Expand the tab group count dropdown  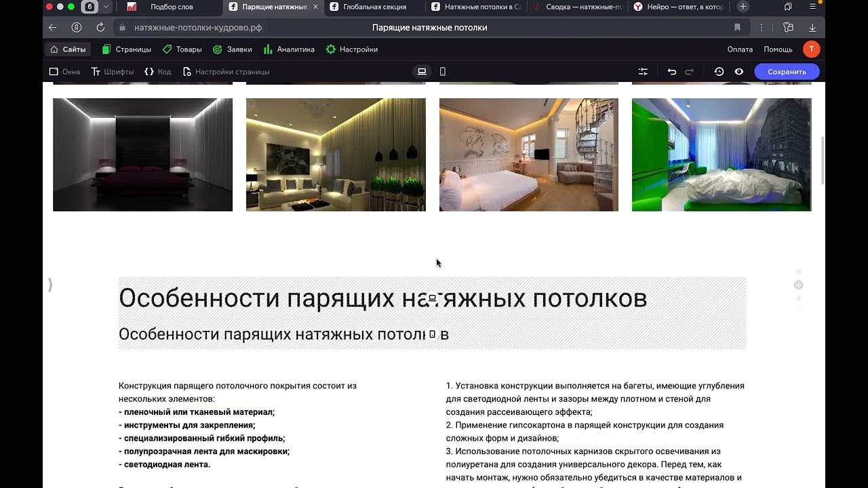106,7
